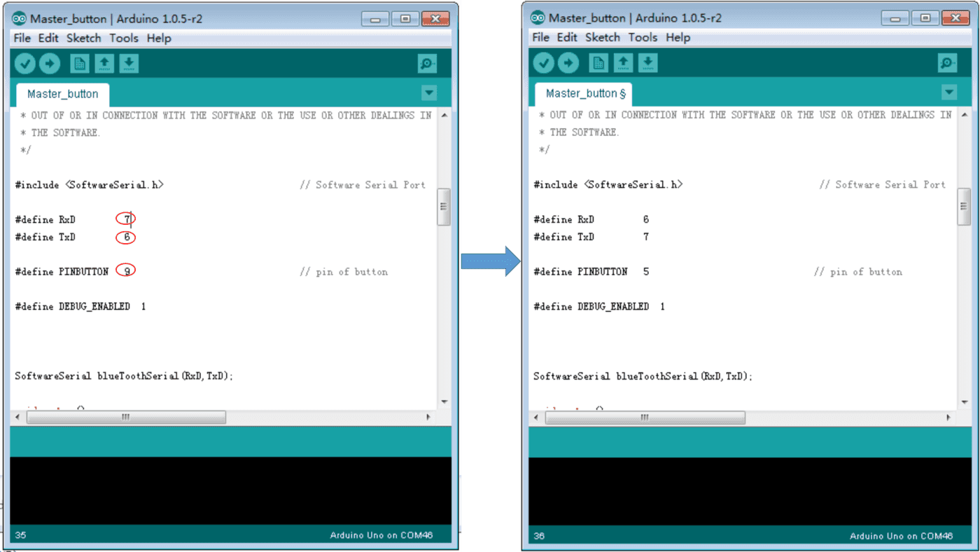The width and height of the screenshot is (980, 552).
Task: Expand the tab dropdown arrow in right window
Action: click(948, 92)
